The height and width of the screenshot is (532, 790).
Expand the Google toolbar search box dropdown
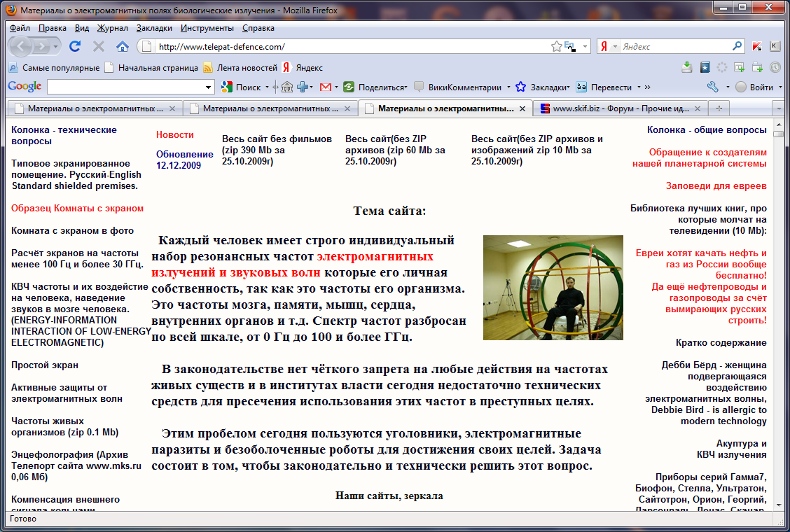pyautogui.click(x=209, y=87)
